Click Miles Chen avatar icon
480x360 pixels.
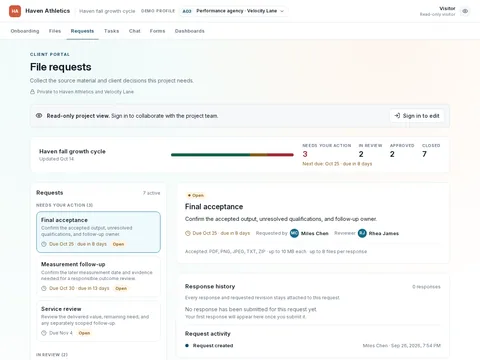(294, 233)
